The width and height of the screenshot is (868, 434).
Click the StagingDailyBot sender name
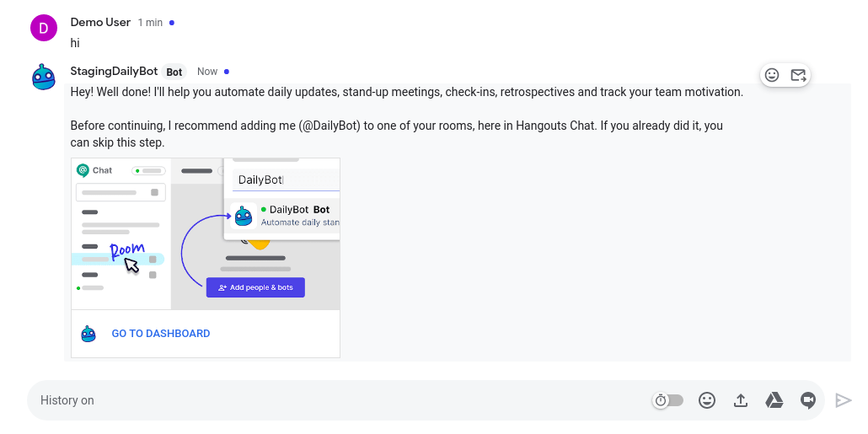114,72
